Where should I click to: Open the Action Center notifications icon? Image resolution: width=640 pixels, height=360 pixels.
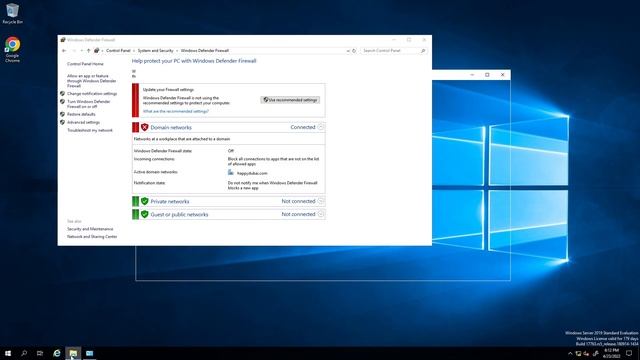tap(629, 353)
